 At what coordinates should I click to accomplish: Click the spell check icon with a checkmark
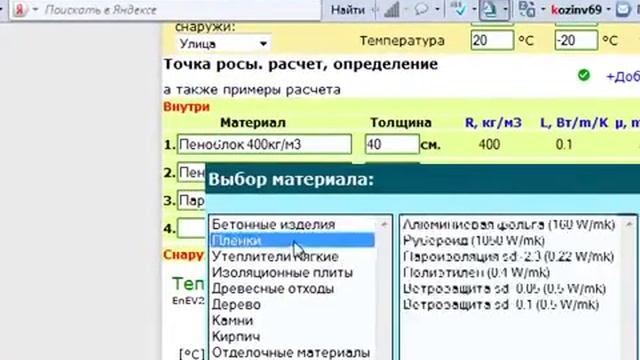(459, 9)
